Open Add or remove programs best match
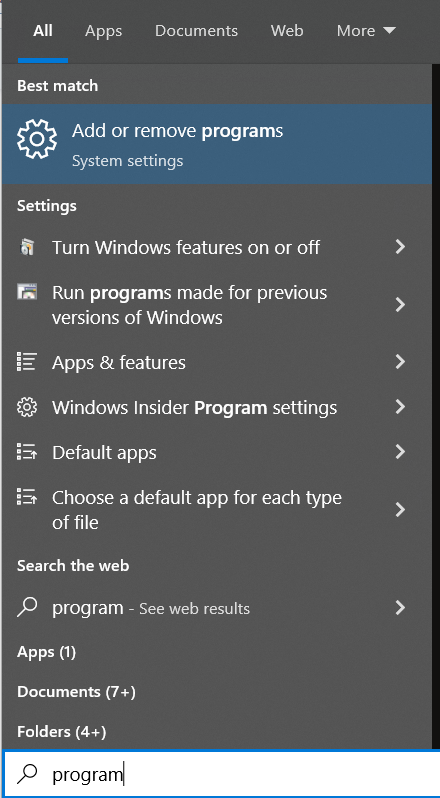The height and width of the screenshot is (798, 440). tap(217, 144)
